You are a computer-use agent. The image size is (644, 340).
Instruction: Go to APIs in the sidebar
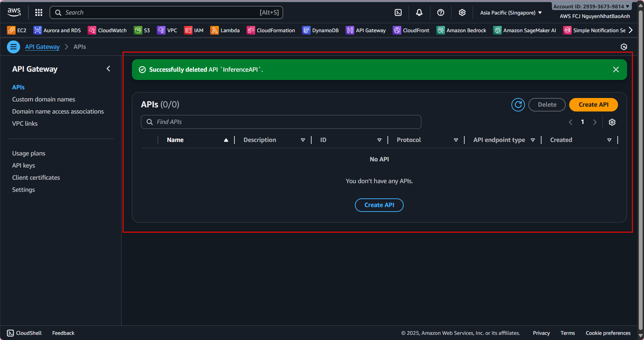18,87
